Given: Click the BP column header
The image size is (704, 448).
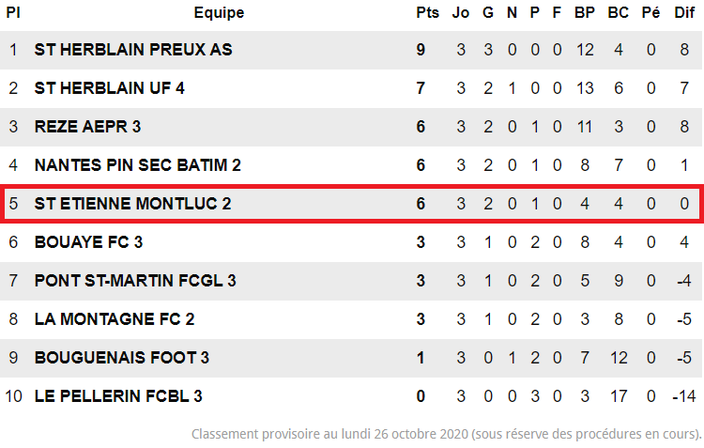Looking at the screenshot, I should point(585,13).
